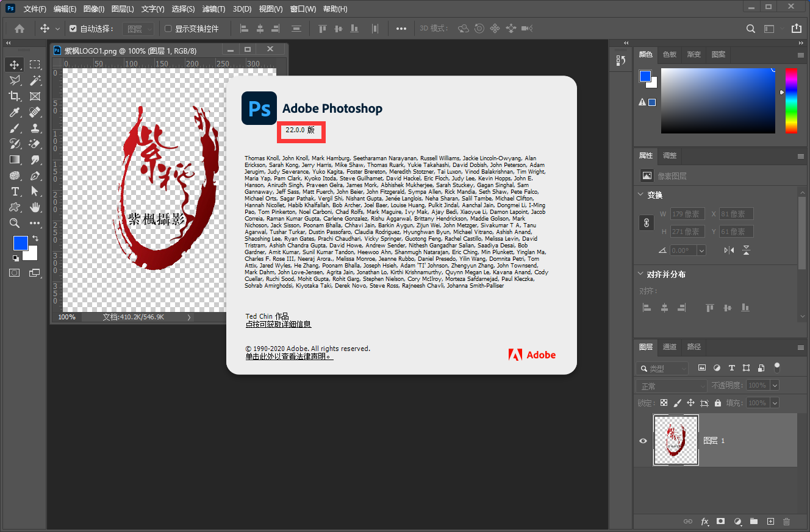Select the Custom Shape tool
Viewport: 810px width, 532px height.
pyautogui.click(x=15, y=207)
